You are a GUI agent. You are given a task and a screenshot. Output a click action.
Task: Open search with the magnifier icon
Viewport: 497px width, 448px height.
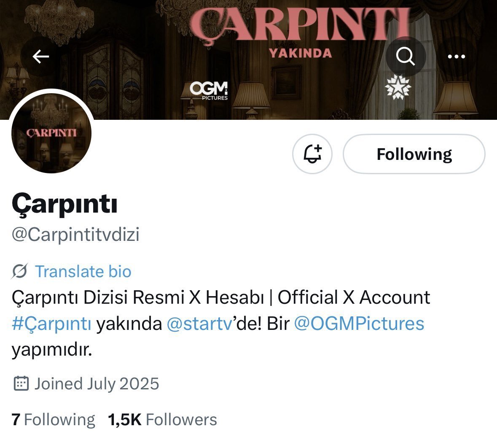coord(406,57)
